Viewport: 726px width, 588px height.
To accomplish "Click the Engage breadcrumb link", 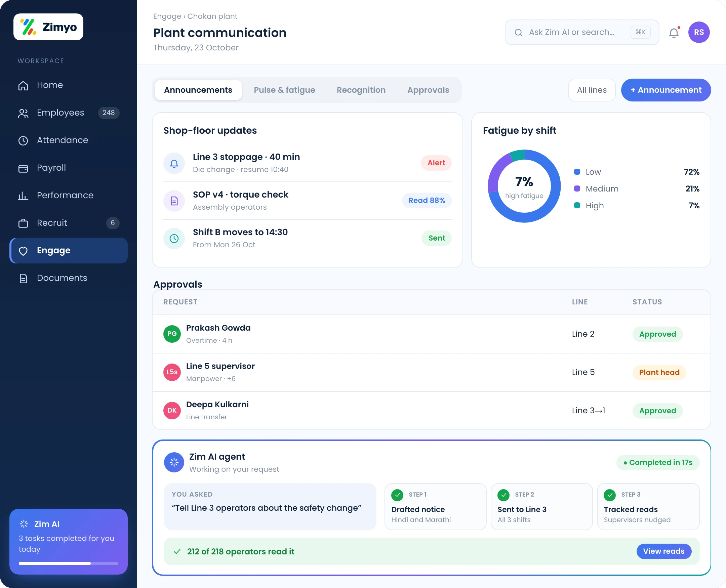I will [167, 16].
